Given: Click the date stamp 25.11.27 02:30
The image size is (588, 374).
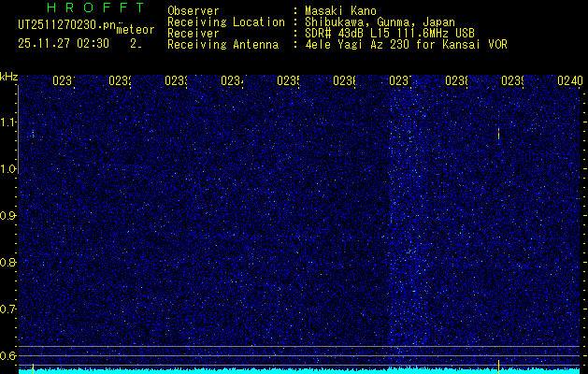Looking at the screenshot, I should pyautogui.click(x=64, y=44).
